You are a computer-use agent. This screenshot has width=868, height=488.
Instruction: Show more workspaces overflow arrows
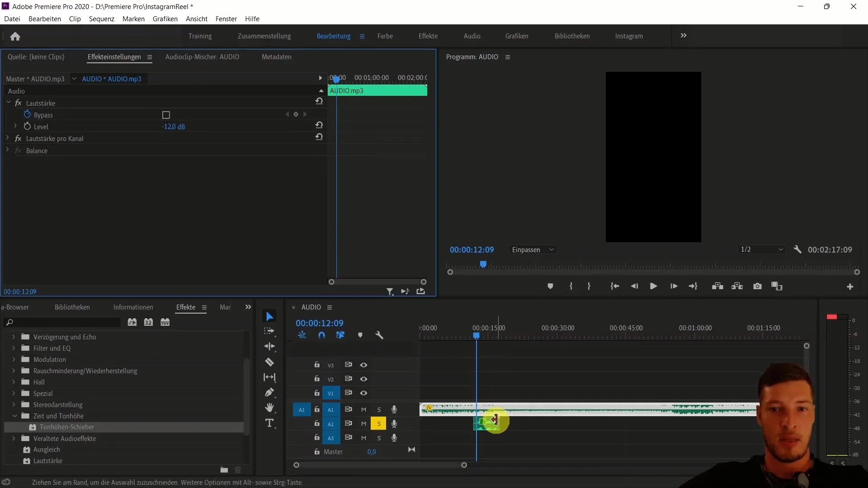[x=684, y=35]
